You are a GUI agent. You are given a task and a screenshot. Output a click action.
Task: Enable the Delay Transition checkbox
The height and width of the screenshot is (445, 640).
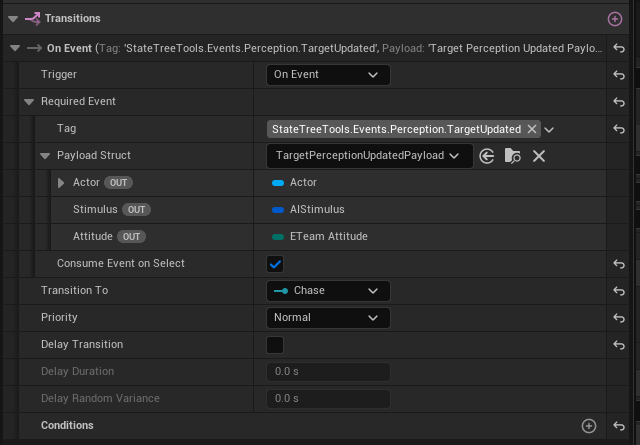pos(275,345)
